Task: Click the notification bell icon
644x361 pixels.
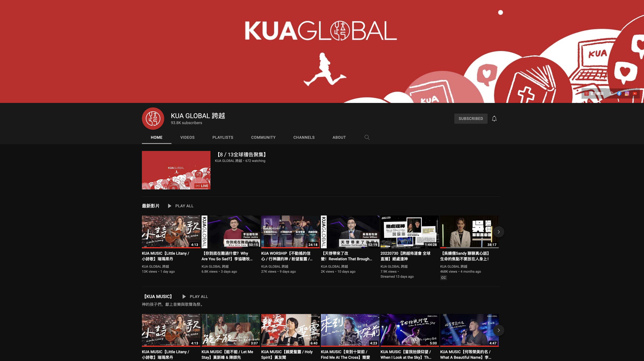Action: 494,119
